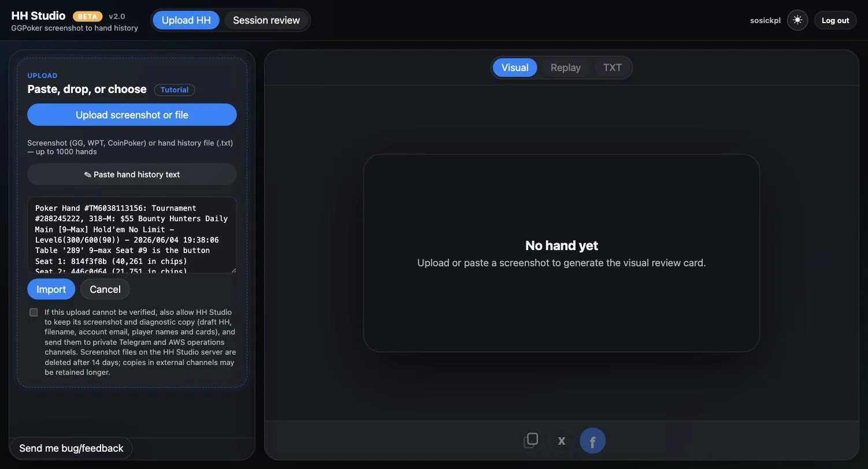This screenshot has width=868, height=469.
Task: Switch to the Upload HH tab
Action: coord(186,20)
